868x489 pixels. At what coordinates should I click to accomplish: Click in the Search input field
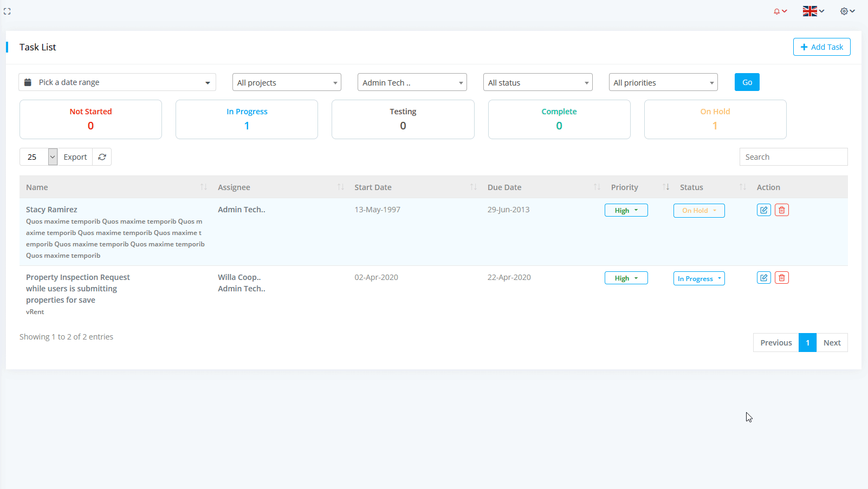pyautogui.click(x=793, y=157)
